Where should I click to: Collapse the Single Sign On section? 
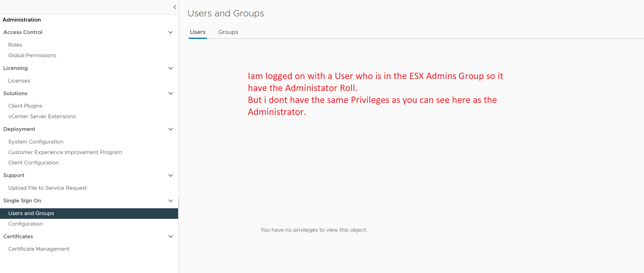[x=170, y=201]
